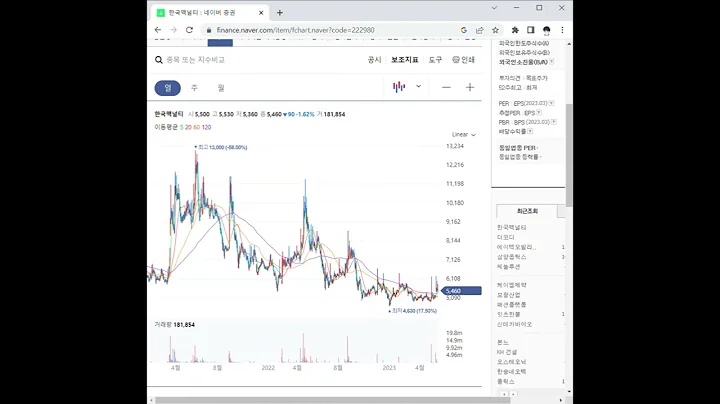Go forward in the browser
Viewport: 720px width, 404px height.
tap(174, 30)
